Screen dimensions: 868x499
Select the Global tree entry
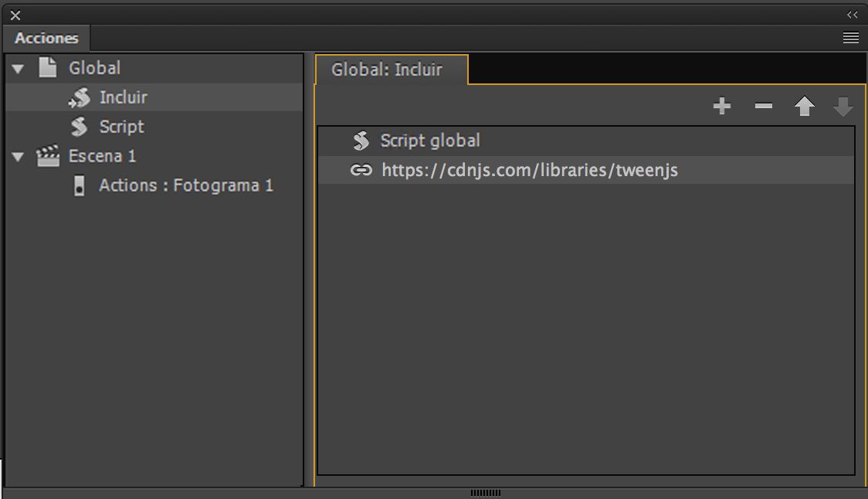tap(154, 68)
